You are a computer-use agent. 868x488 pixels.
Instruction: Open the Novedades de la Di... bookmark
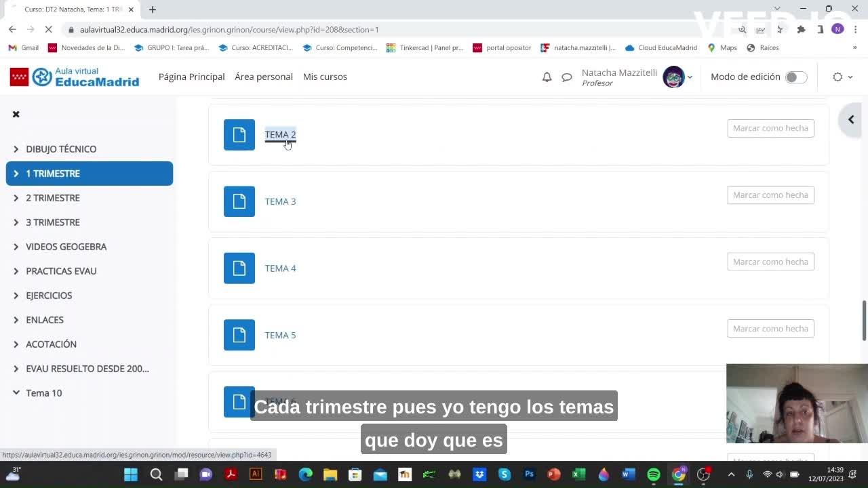[87, 48]
